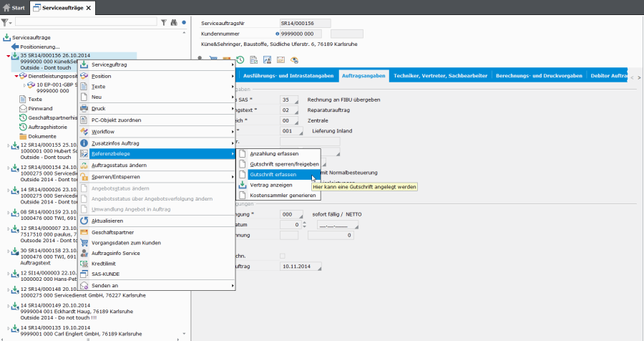This screenshot has width=644, height=341.
Task: Select 'Gutschrift erfassen' from submenu
Action: coord(273,174)
